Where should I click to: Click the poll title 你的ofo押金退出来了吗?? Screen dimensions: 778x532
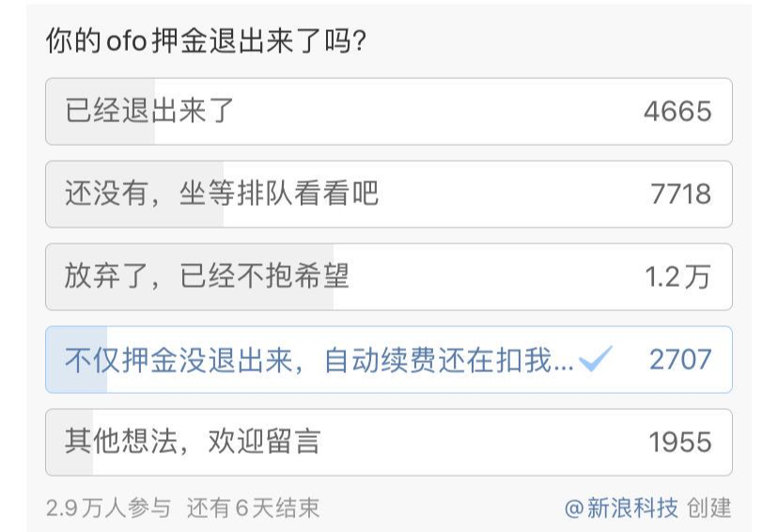click(205, 41)
